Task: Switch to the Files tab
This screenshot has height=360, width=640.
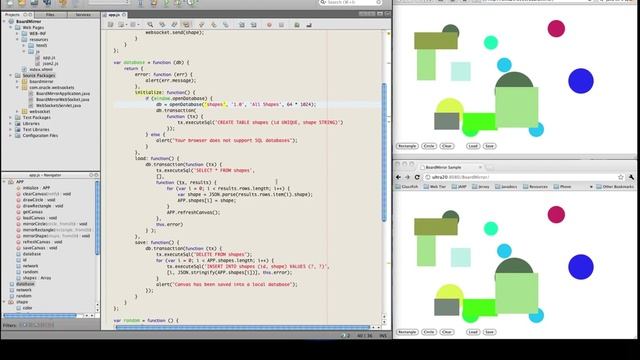Action: pos(50,15)
